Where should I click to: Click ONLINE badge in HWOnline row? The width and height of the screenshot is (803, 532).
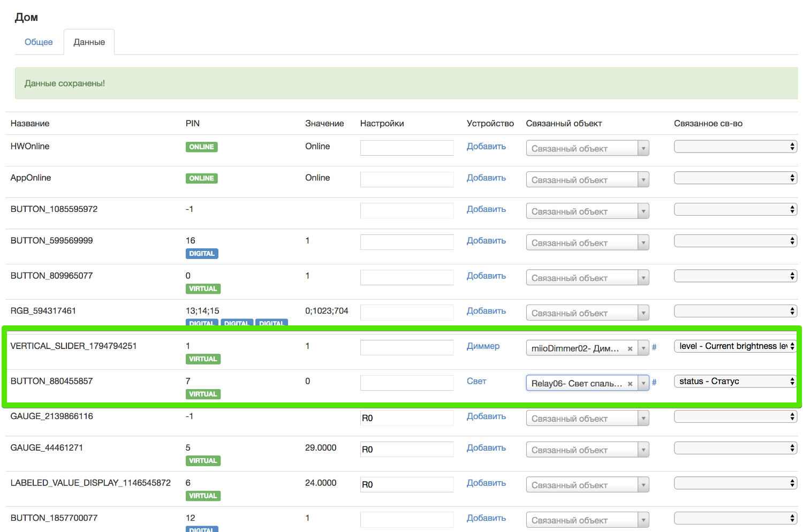201,147
